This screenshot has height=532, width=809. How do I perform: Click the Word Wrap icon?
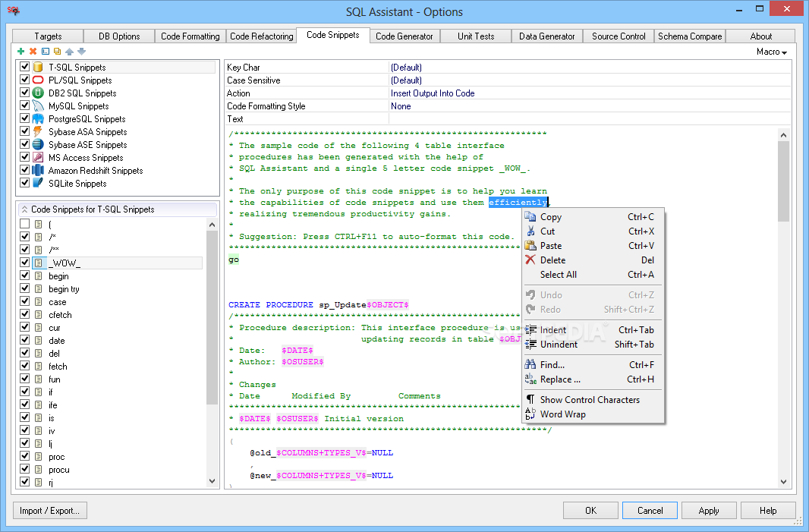(x=530, y=414)
